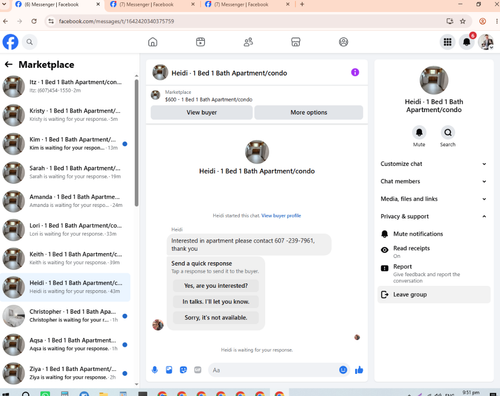
Task: Open the View buyer profile link
Action: click(281, 216)
